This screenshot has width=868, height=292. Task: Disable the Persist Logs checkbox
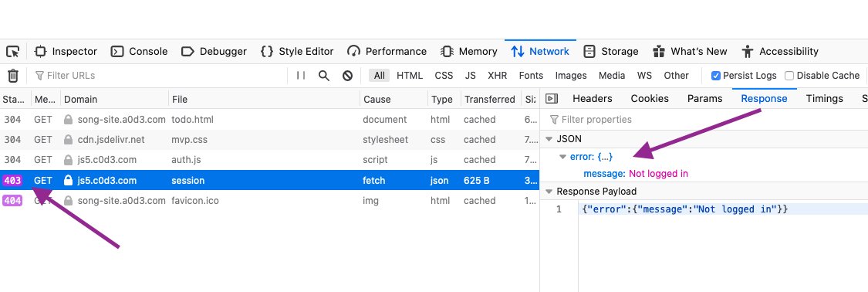click(x=716, y=76)
